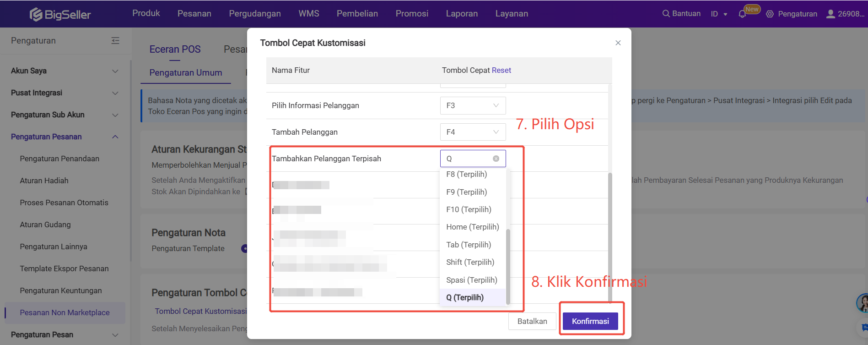Select Spasi (Terpilih) from the list
Screen dimensions: 868x345
(471, 280)
